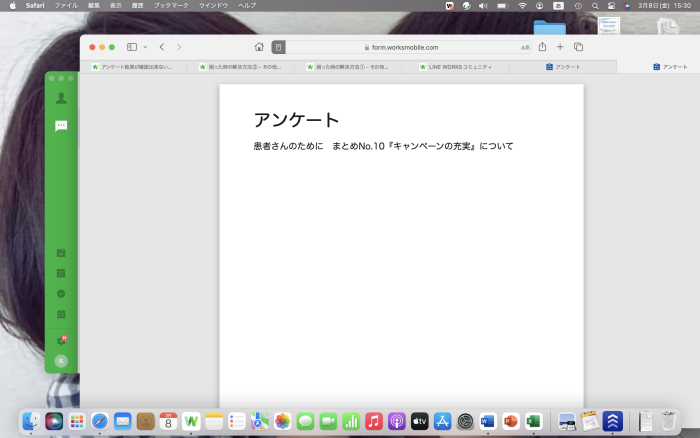Switch to the アンケート結果が確認出来ない tab
Image resolution: width=700 pixels, height=438 pixels.
pyautogui.click(x=133, y=67)
